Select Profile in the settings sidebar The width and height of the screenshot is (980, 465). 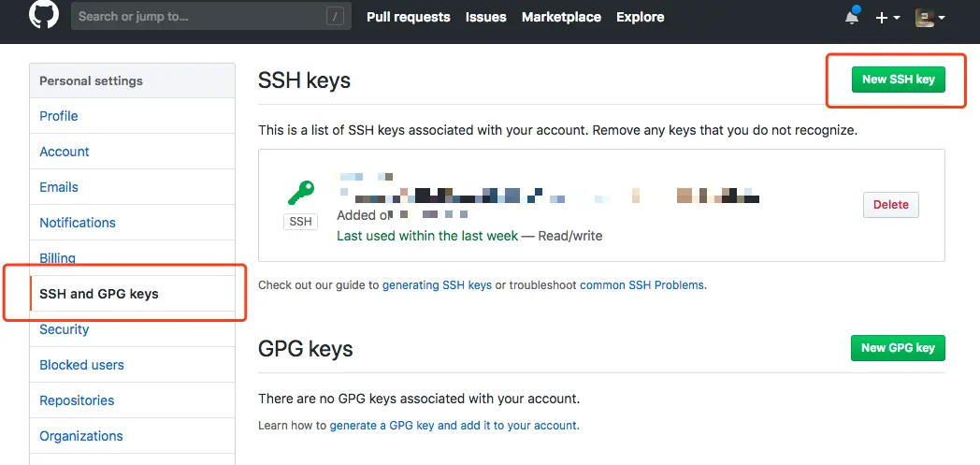pyautogui.click(x=59, y=116)
